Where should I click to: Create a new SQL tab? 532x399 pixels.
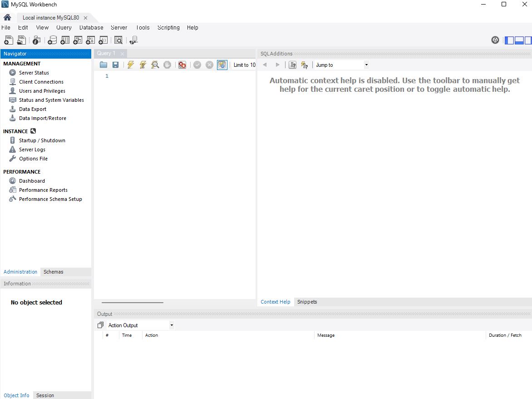coord(9,40)
